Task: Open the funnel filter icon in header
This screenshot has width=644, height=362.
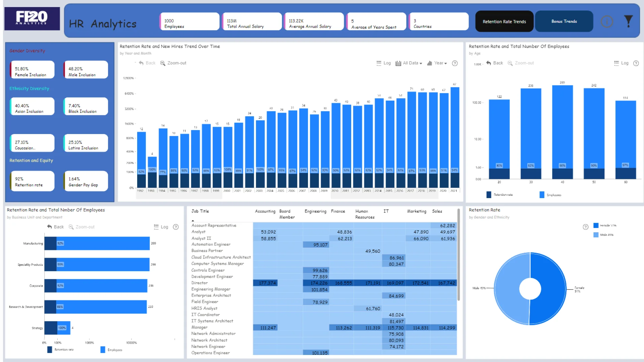Action: pyautogui.click(x=628, y=21)
